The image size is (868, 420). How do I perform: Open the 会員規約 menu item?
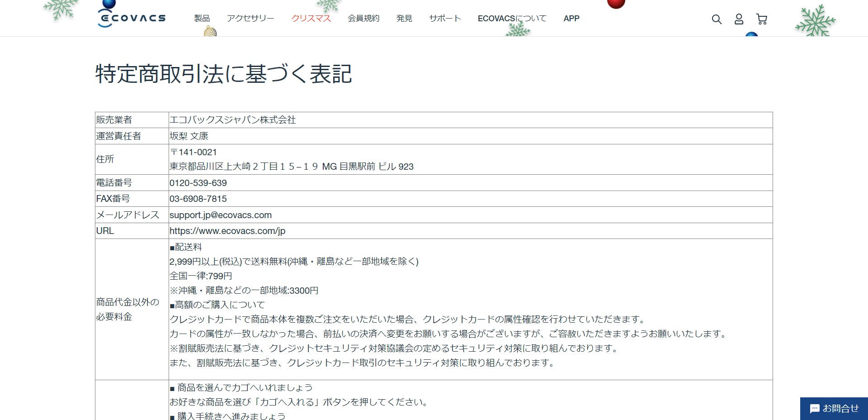point(363,18)
